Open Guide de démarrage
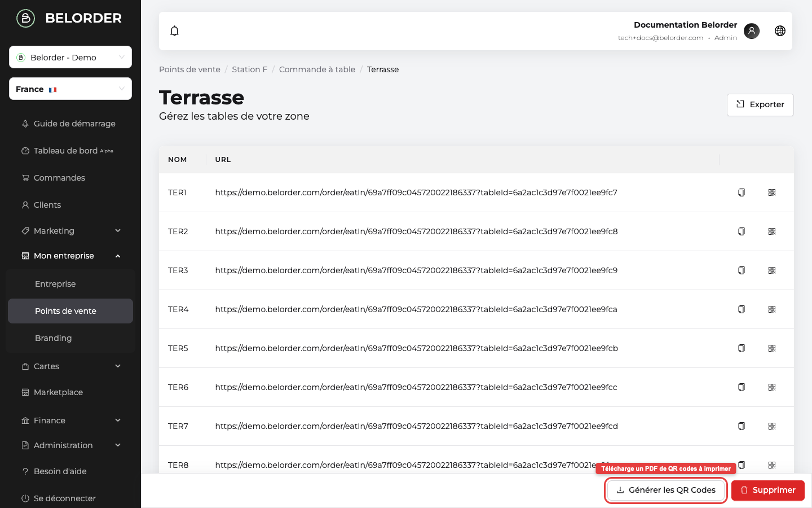This screenshot has height=508, width=812. tap(70, 124)
